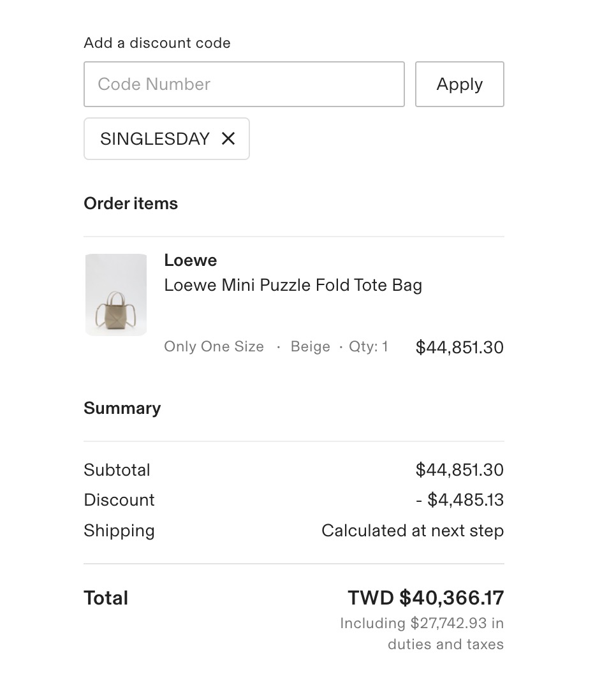The width and height of the screenshot is (616, 690).
Task: Click the item price beside Qty
Action: [459, 348]
